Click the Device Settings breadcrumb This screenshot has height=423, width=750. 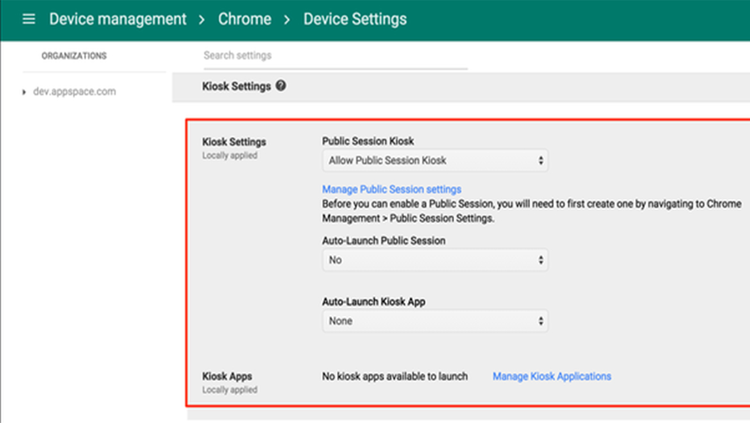pyautogui.click(x=355, y=19)
